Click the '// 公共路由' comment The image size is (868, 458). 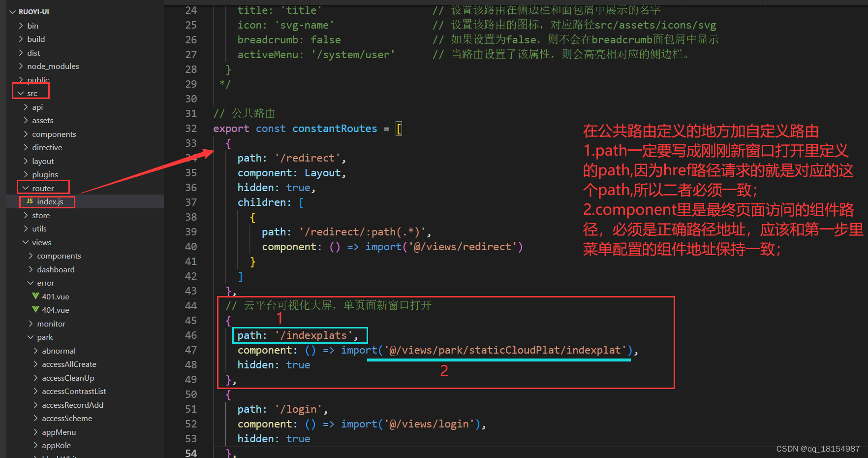(244, 114)
